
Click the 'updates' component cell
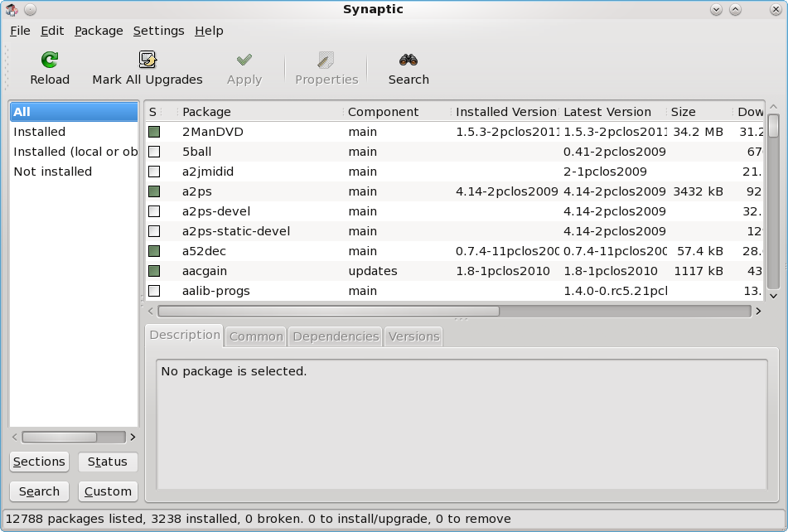coord(373,271)
